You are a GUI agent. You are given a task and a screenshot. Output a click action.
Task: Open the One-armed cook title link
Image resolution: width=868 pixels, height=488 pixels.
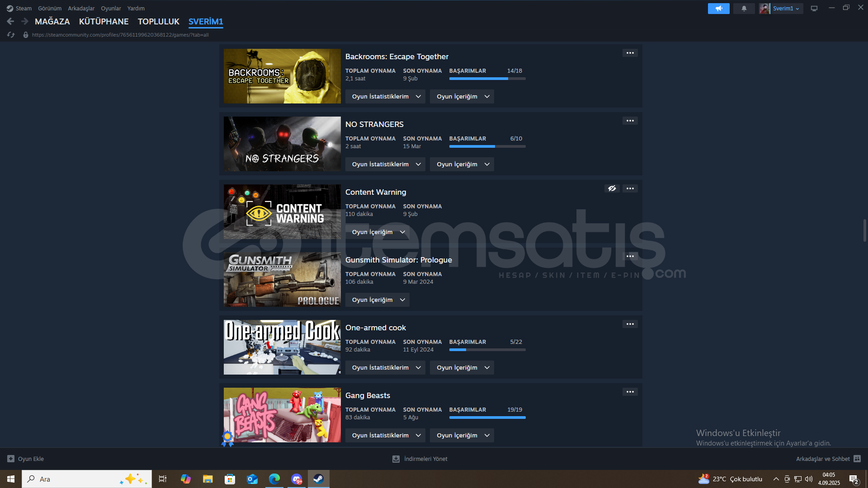[376, 328]
